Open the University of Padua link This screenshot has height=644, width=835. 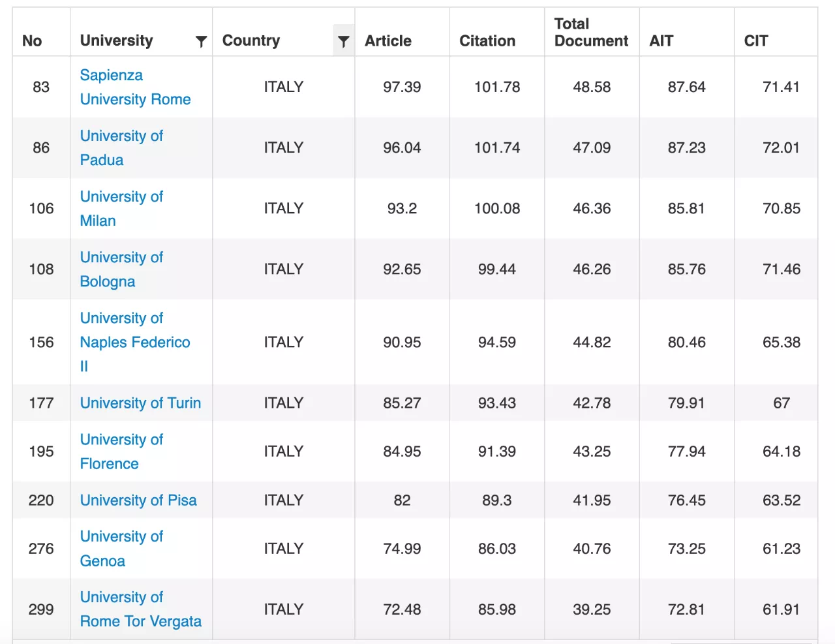click(x=121, y=147)
